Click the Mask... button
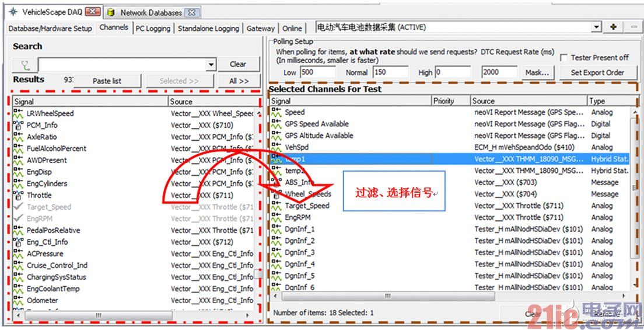 pos(538,72)
